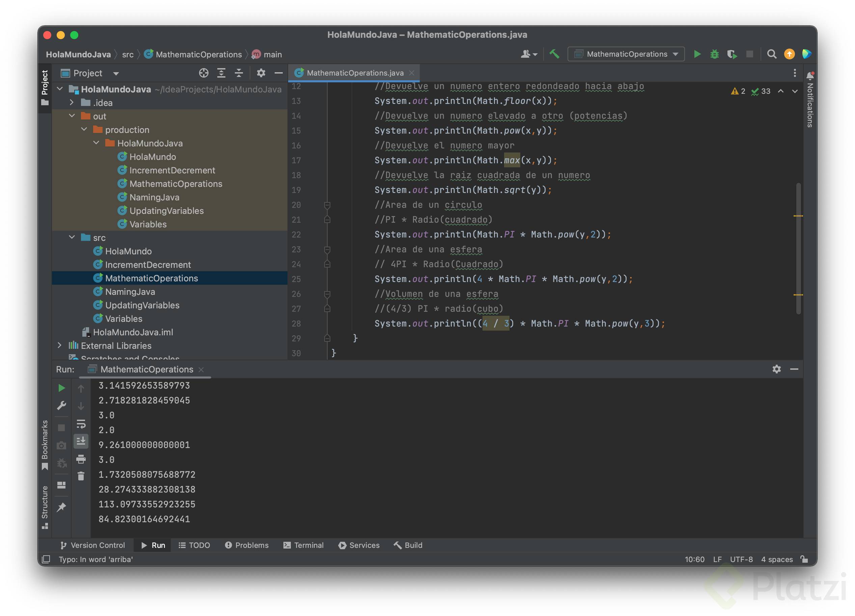855x616 pixels.
Task: Hide the Project tool window
Action: click(x=279, y=73)
